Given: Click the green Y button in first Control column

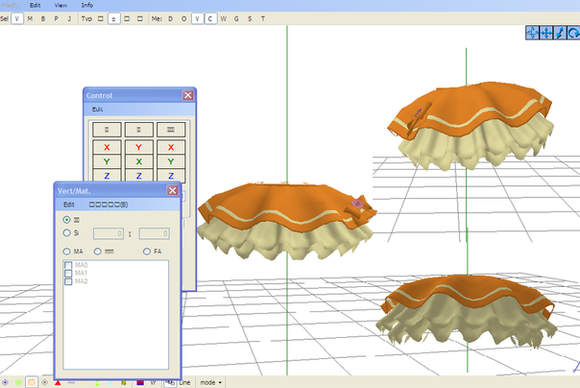Looking at the screenshot, I should click(x=107, y=161).
